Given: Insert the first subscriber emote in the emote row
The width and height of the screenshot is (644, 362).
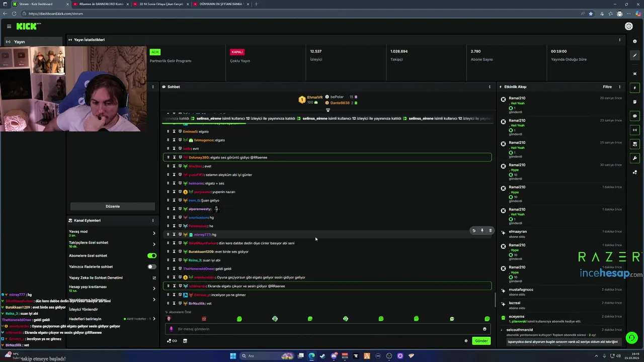Looking at the screenshot, I should (x=169, y=319).
